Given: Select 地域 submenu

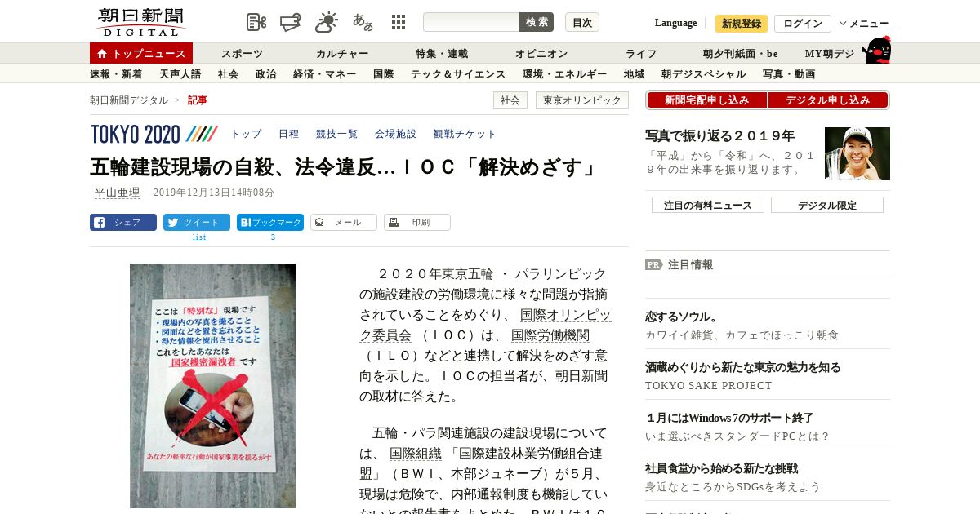Looking at the screenshot, I should (x=634, y=73).
